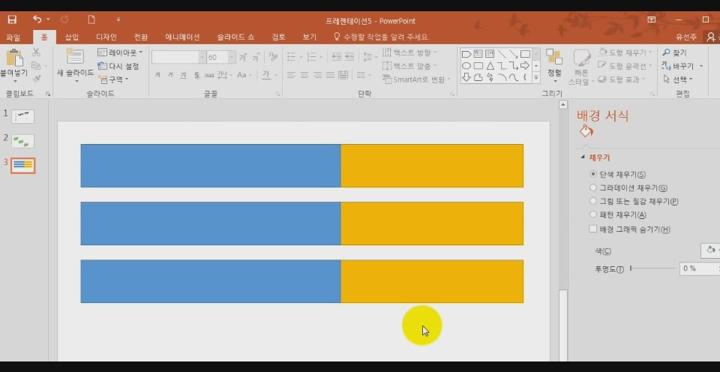
Task: Click the user account name (유선주)
Action: click(686, 37)
